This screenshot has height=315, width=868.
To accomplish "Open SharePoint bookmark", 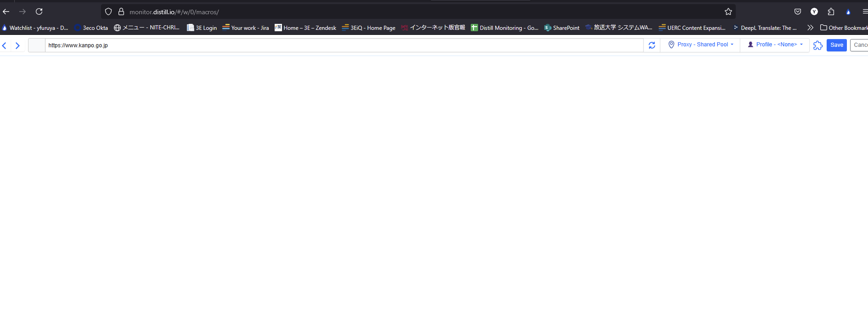I will click(562, 28).
